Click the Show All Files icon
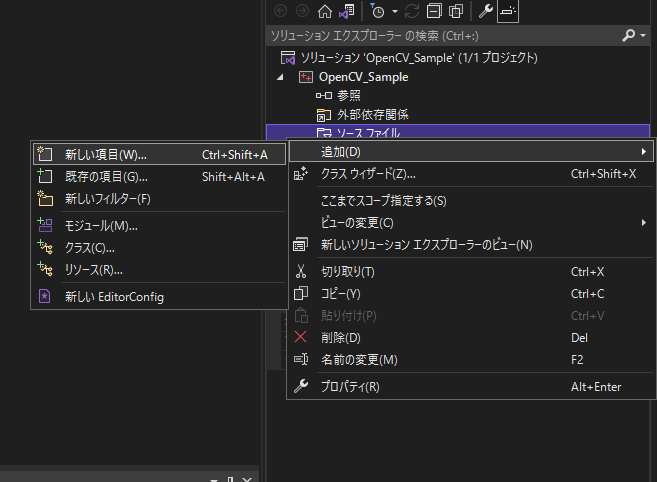The image size is (657, 482). [x=456, y=11]
